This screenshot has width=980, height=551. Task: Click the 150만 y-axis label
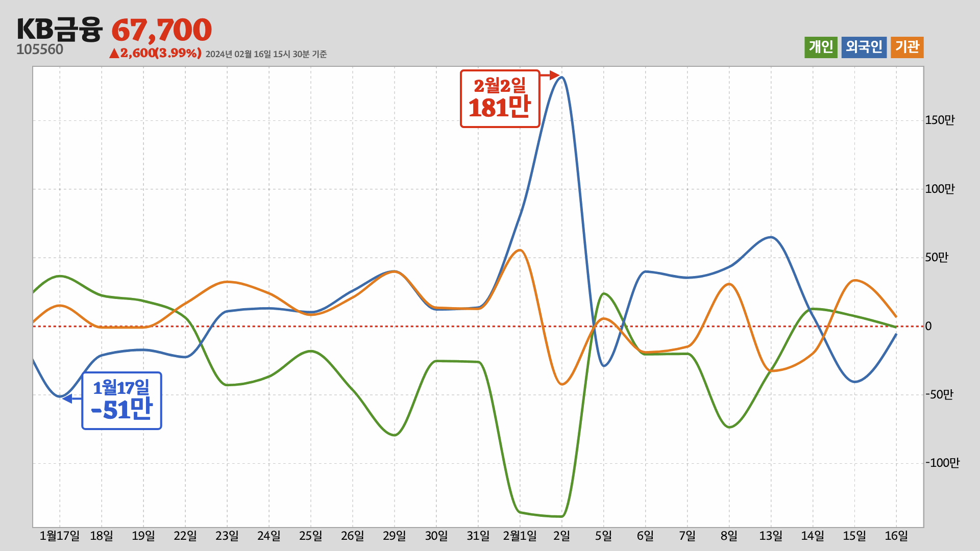click(940, 120)
